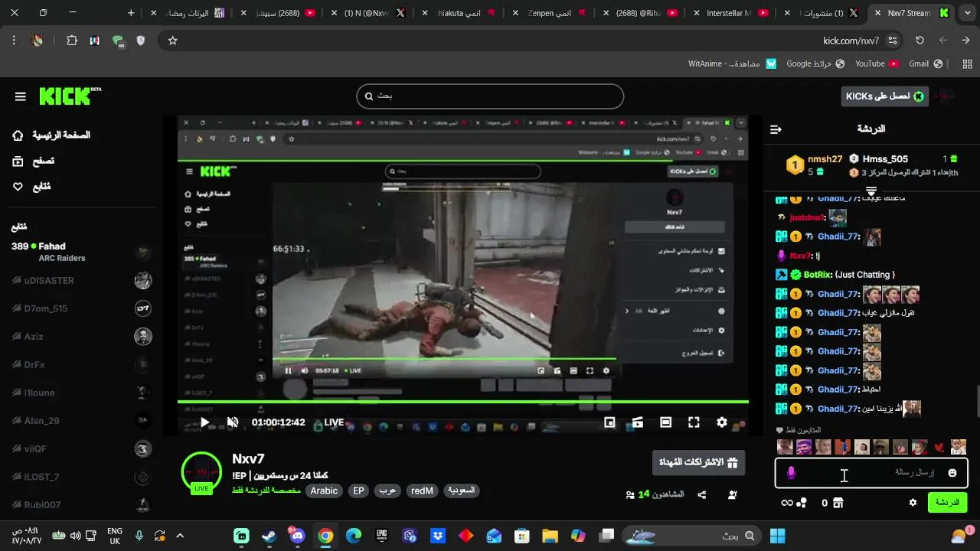This screenshot has height=551, width=980.
Task: Open the browser extensions puzzle icon
Action: (x=72, y=41)
